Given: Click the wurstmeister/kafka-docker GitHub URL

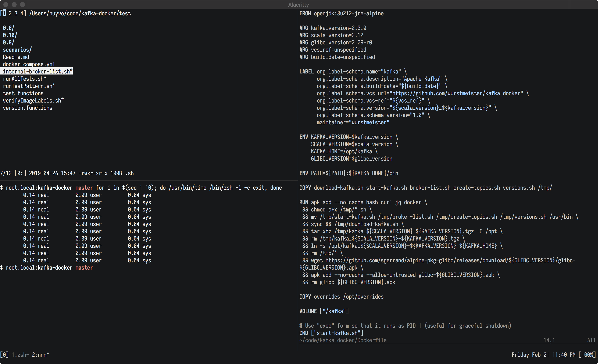Looking at the screenshot, I should pyautogui.click(x=457, y=93).
